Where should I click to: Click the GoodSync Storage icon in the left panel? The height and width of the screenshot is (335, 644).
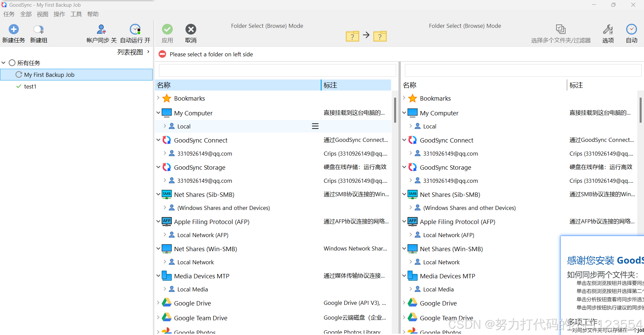click(167, 167)
